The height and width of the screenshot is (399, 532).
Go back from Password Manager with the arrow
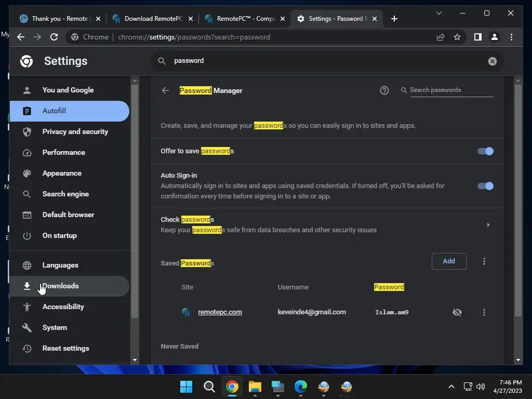165,90
